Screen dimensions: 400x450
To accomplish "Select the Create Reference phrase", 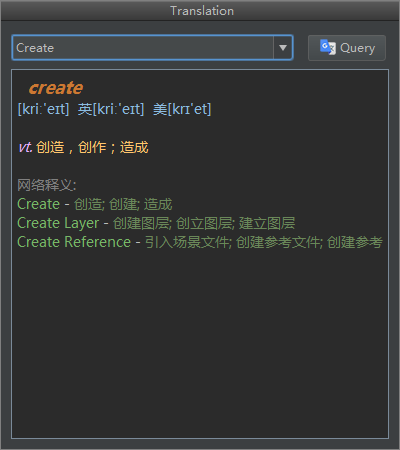I will click(x=74, y=242).
